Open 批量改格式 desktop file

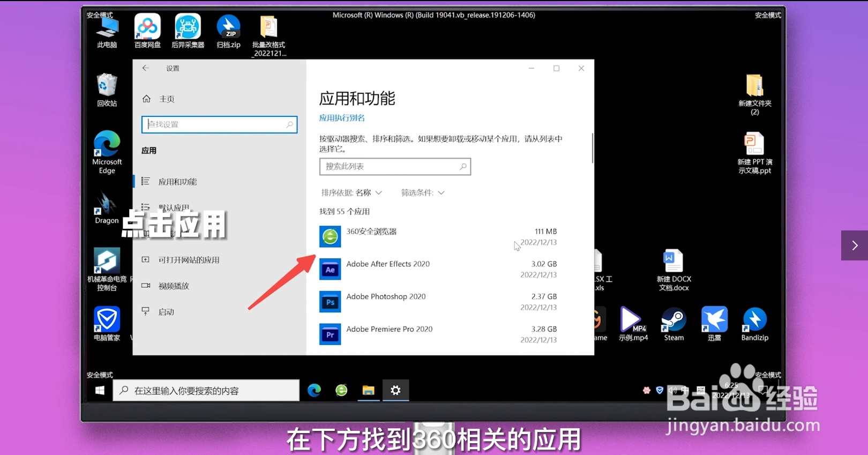point(268,36)
